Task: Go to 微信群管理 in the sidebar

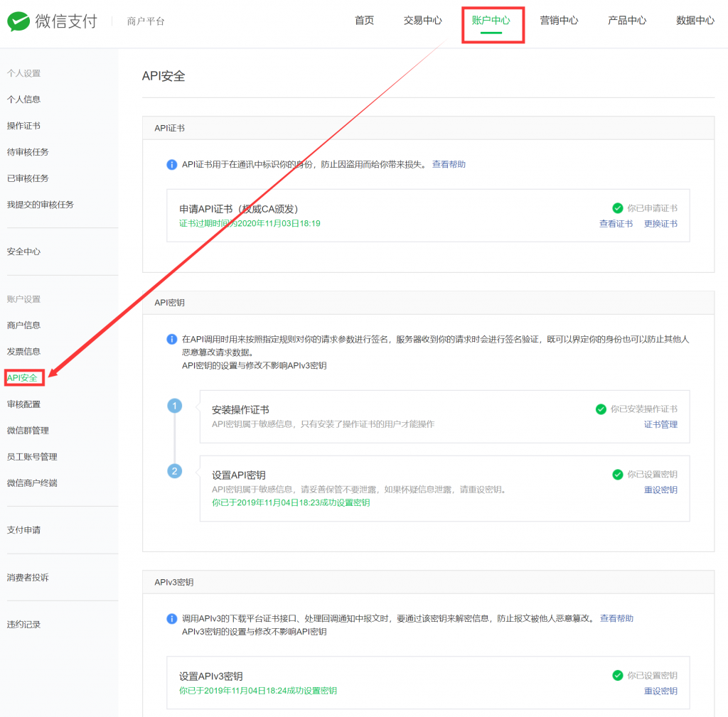Action: 28,431
